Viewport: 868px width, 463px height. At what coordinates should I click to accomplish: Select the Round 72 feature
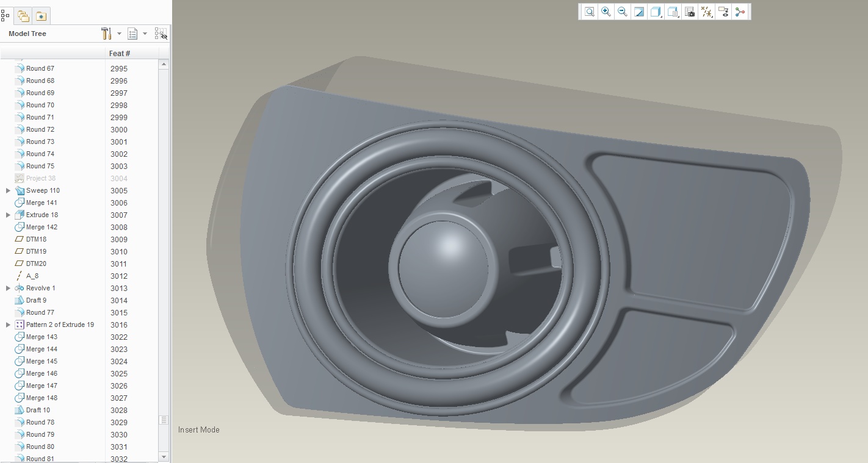(x=40, y=129)
